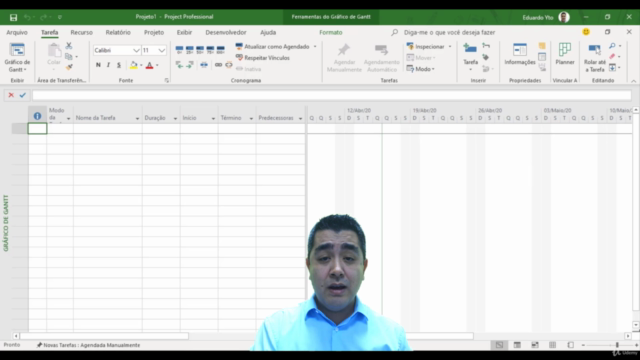Toggle Respeitar Vínculos option

[262, 58]
